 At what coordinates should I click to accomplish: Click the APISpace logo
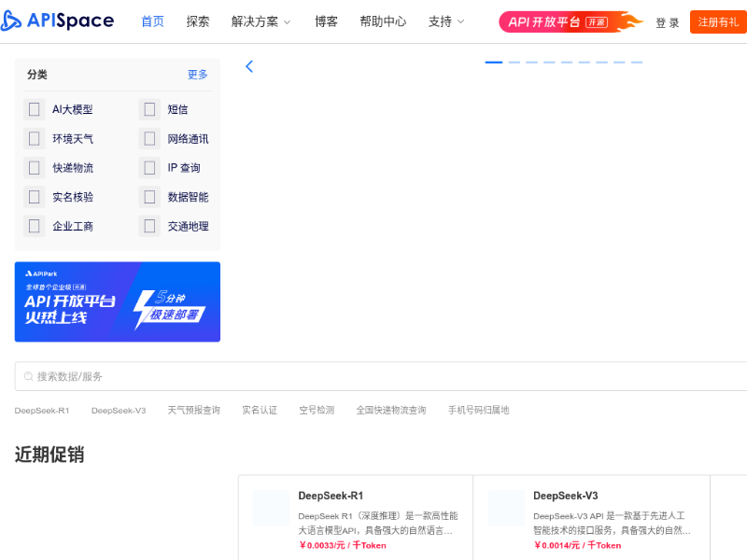coord(58,21)
